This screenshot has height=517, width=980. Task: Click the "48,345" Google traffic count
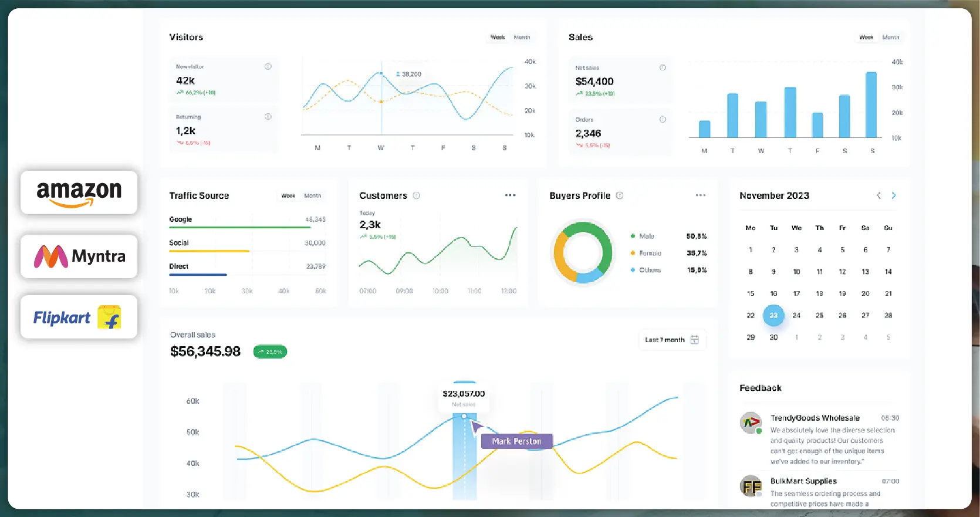[x=315, y=219]
